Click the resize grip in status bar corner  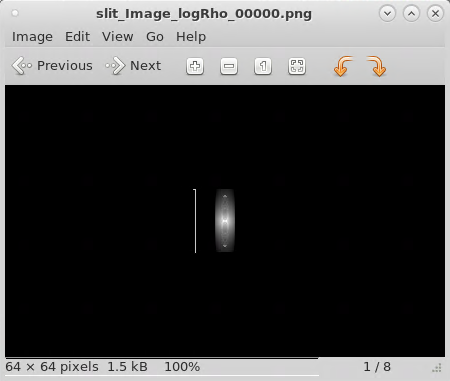[x=437, y=368]
